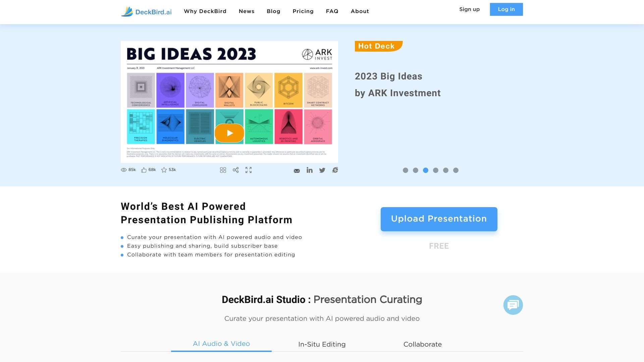Share the deck via email
The height and width of the screenshot is (362, 644).
click(297, 171)
